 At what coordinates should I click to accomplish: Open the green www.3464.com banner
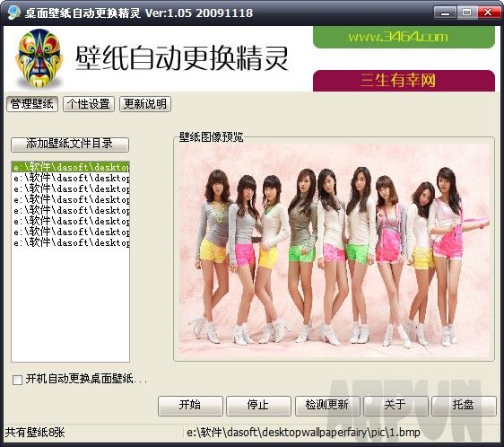click(404, 38)
